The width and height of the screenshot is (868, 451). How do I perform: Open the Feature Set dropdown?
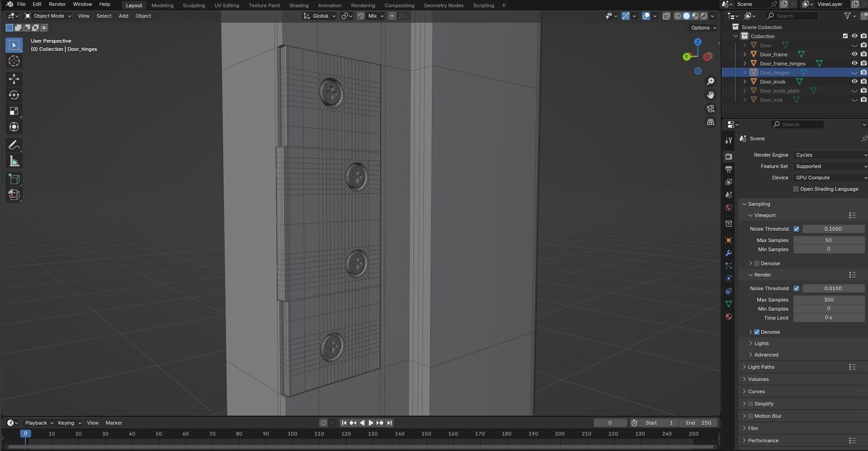click(x=830, y=166)
